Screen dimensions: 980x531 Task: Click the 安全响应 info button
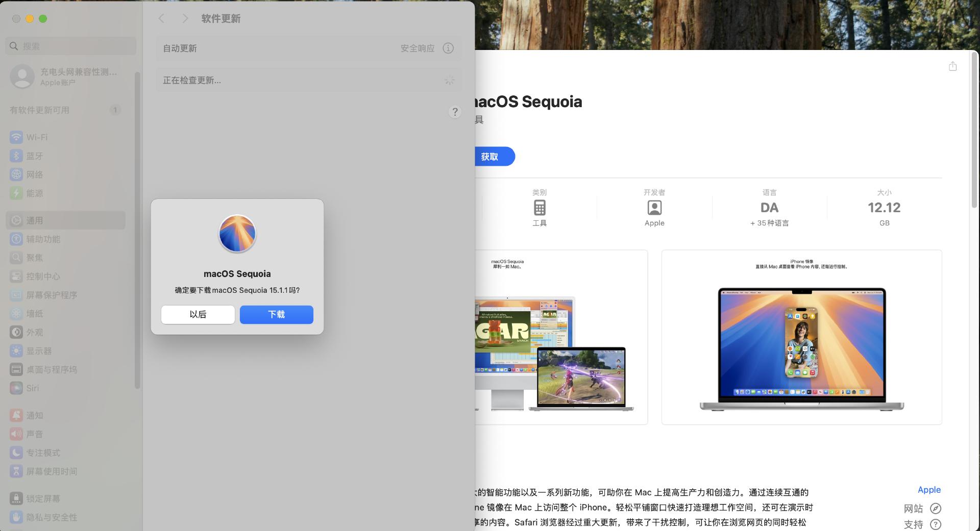click(x=448, y=48)
